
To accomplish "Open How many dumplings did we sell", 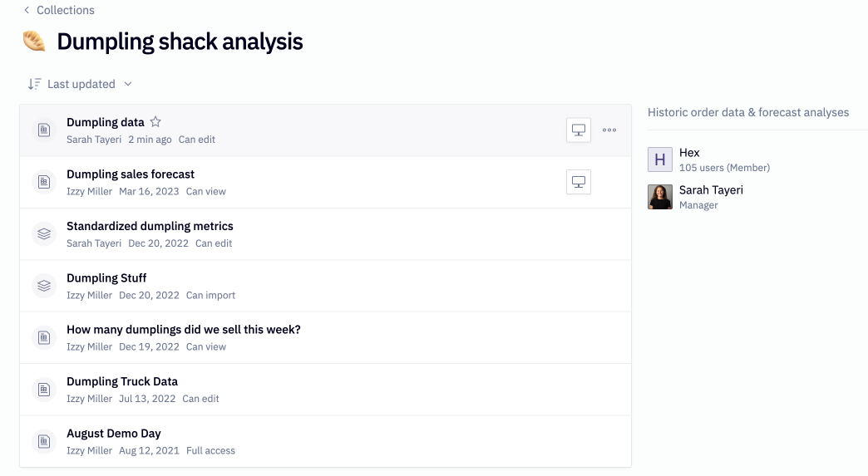I will [184, 330].
